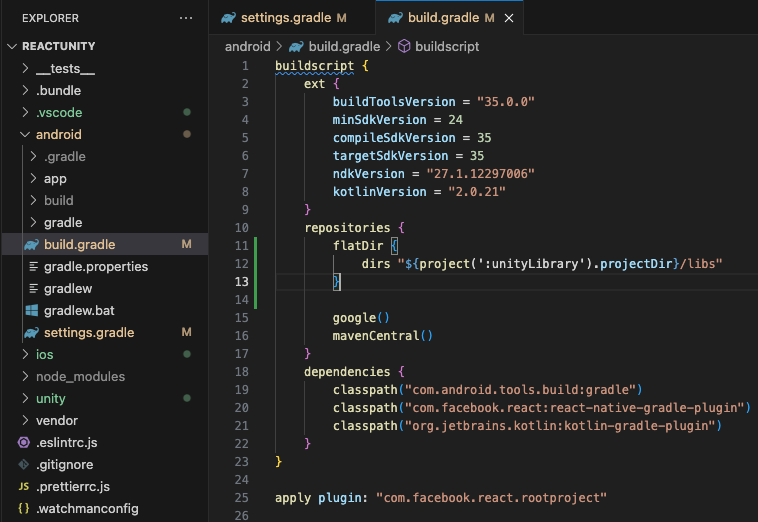Click the braces icon beside .watchmanconfig
This screenshot has height=522, width=758.
click(x=24, y=508)
